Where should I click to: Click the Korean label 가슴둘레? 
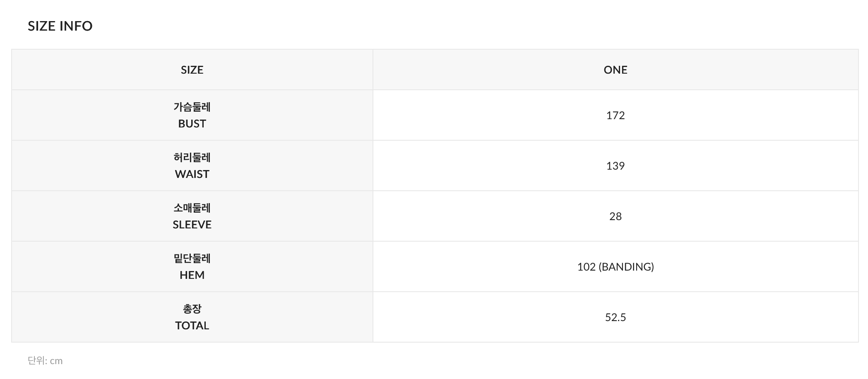point(192,107)
